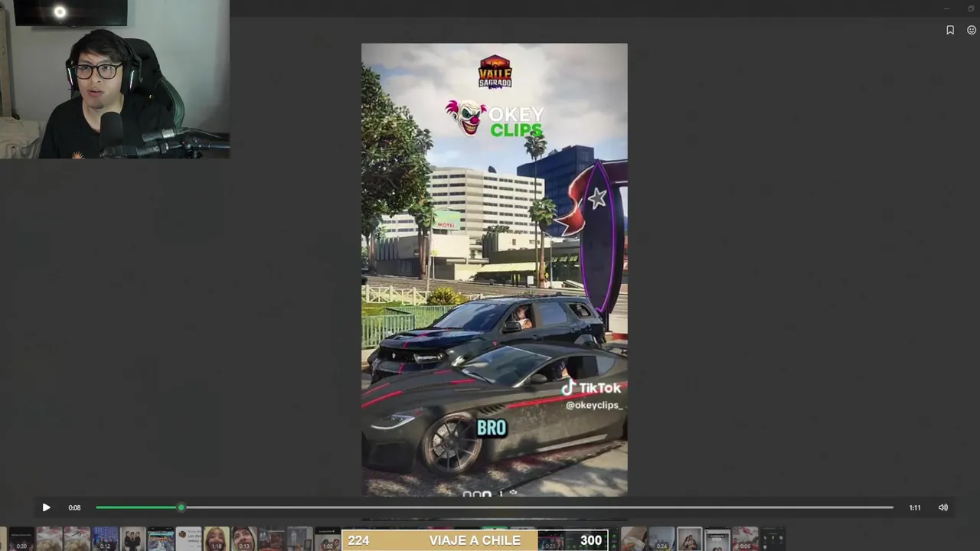Click the 224 counter value

pyautogui.click(x=358, y=540)
